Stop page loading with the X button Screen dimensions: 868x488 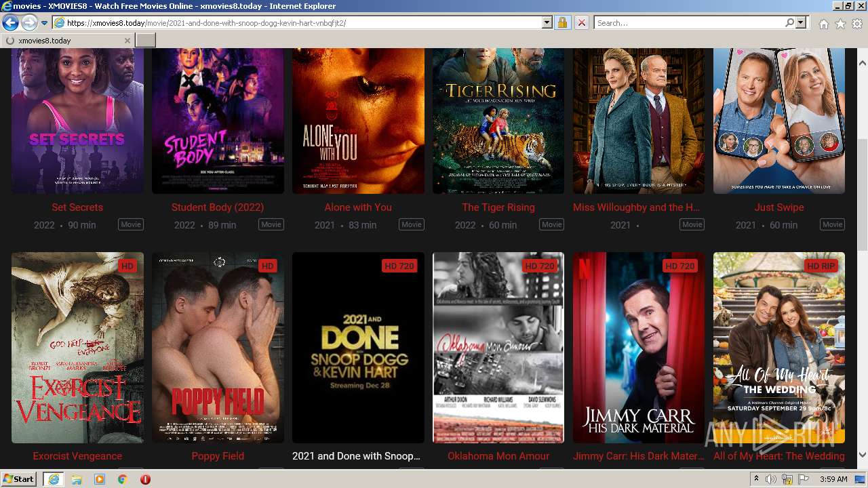point(581,23)
